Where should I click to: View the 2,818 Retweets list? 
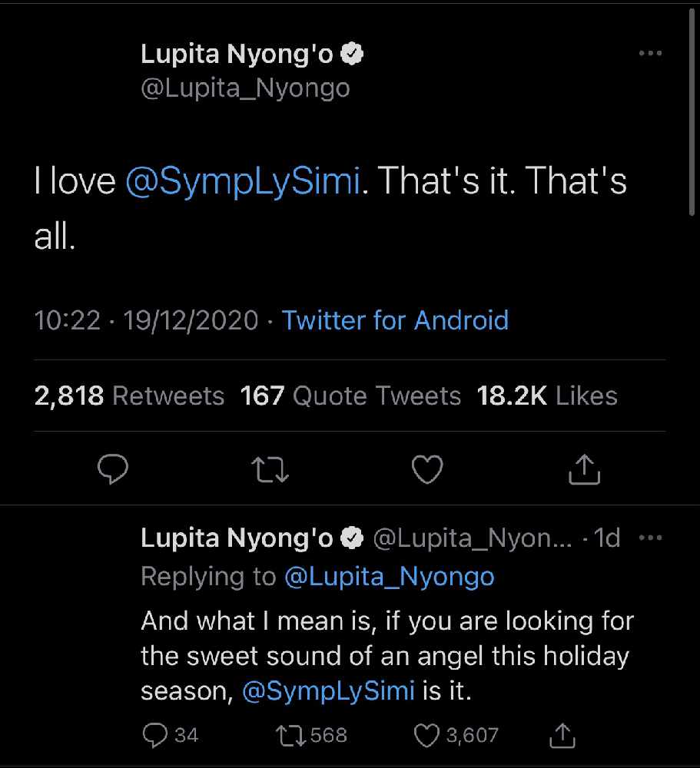pos(129,396)
